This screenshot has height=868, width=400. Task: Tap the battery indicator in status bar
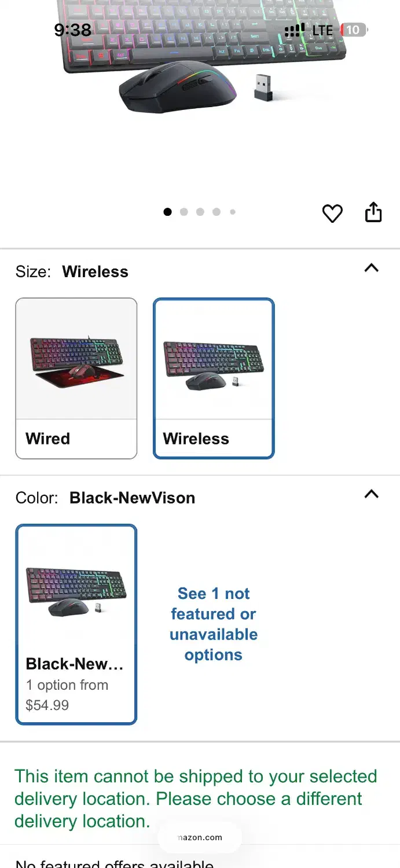tap(354, 30)
